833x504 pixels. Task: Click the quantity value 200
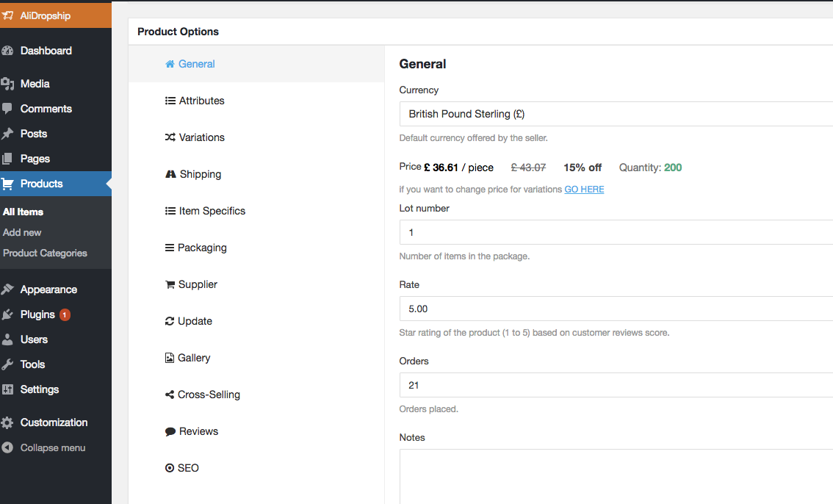pos(673,168)
